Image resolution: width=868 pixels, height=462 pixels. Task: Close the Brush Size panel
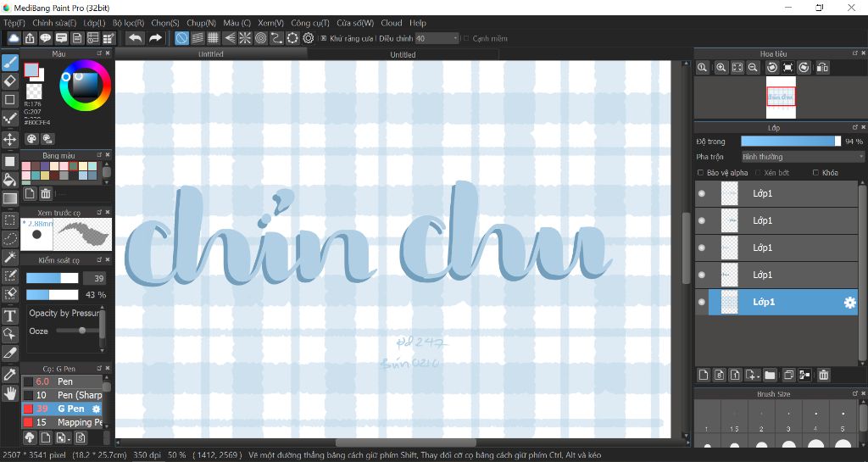[x=863, y=393]
